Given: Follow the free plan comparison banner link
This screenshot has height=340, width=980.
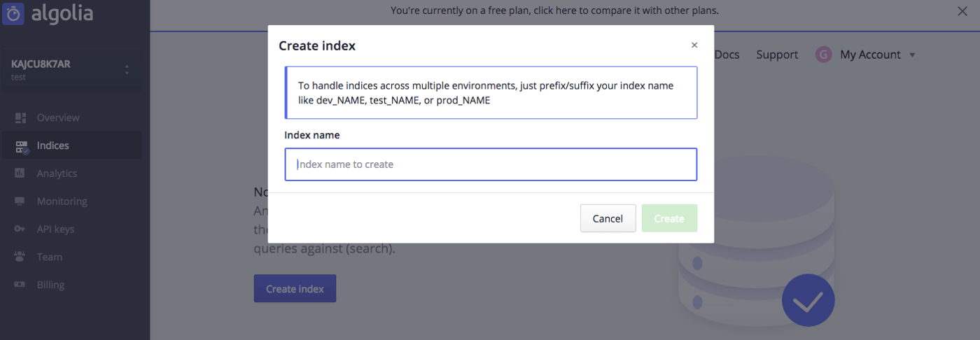Looking at the screenshot, I should pos(554,10).
